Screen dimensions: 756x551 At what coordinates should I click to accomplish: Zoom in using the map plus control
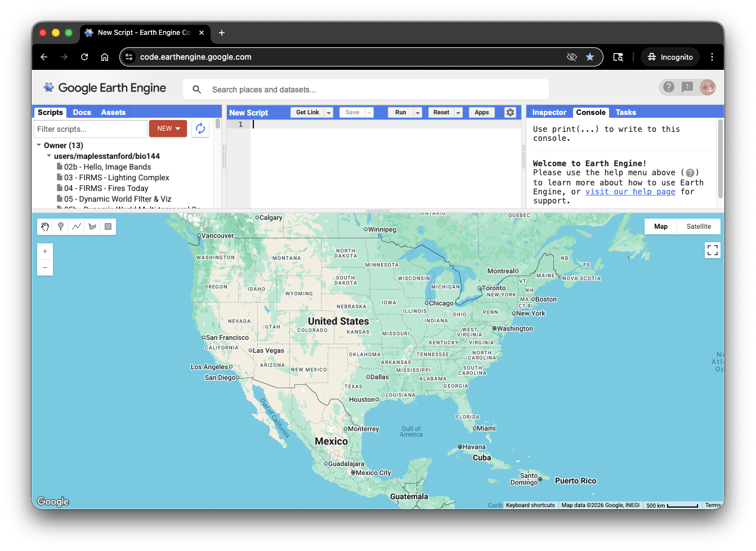[44, 251]
